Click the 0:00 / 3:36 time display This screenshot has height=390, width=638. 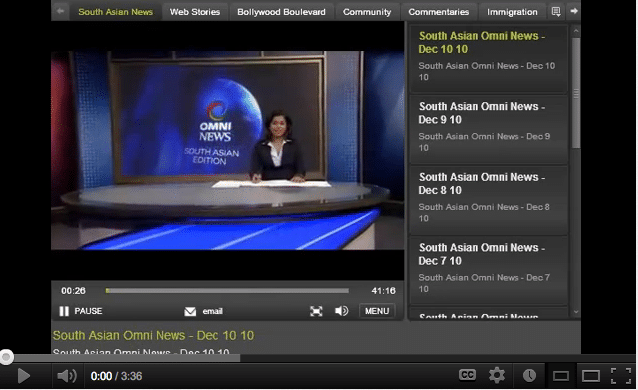(116, 376)
